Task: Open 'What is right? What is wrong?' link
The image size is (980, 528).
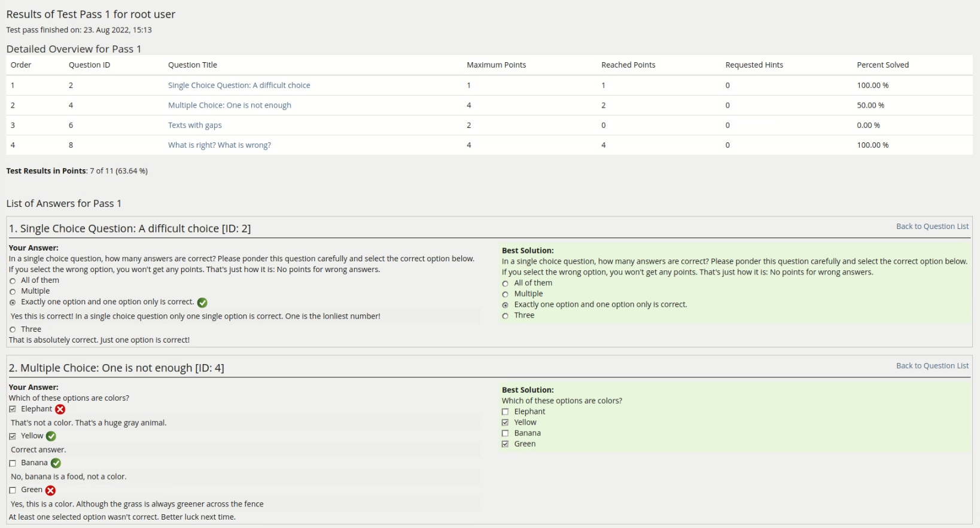Action: [x=219, y=145]
